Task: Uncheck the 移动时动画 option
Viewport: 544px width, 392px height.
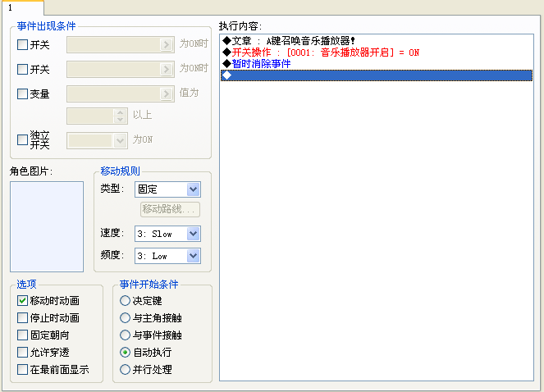Action: tap(22, 300)
